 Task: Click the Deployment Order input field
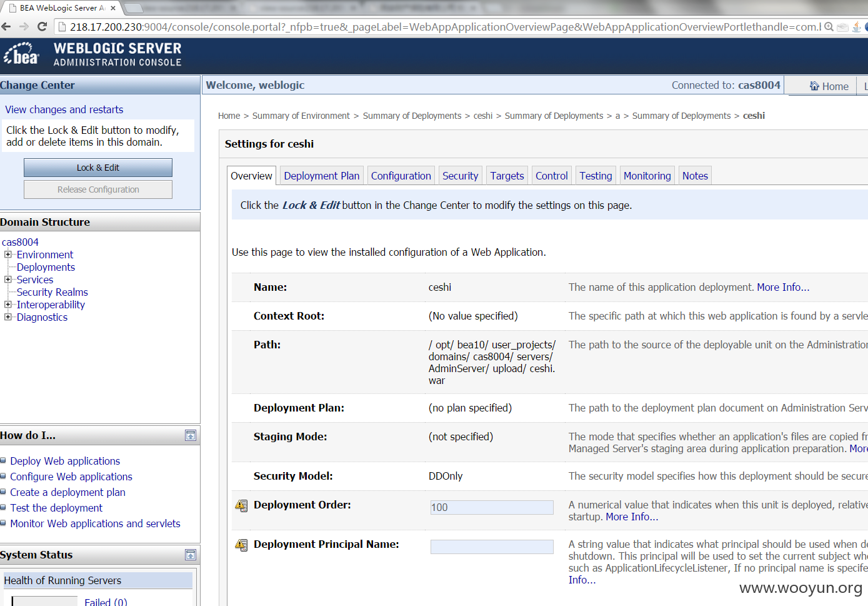point(492,507)
